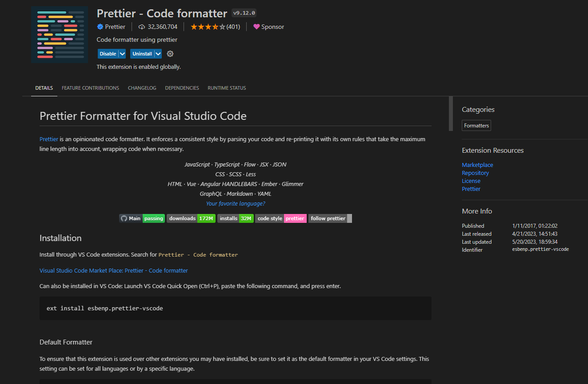Screen dimensions: 588x384
Task: Open the Runtime Status tab
Action: pos(227,88)
